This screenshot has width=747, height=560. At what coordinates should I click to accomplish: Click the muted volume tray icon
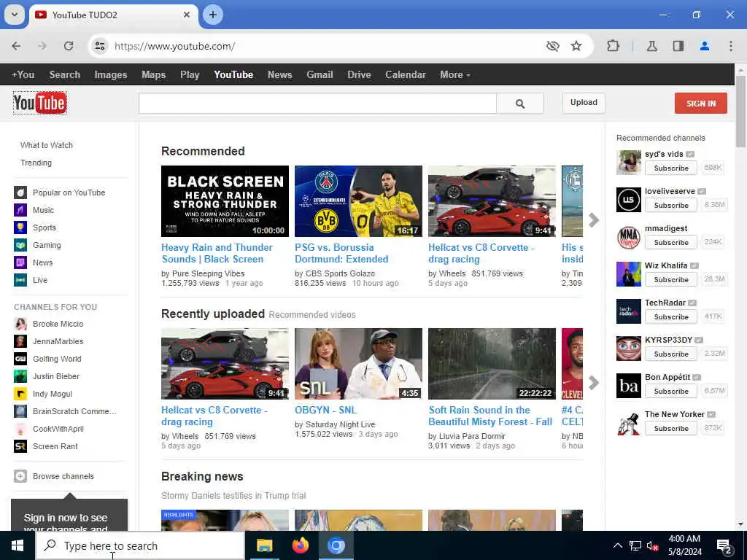pos(652,545)
